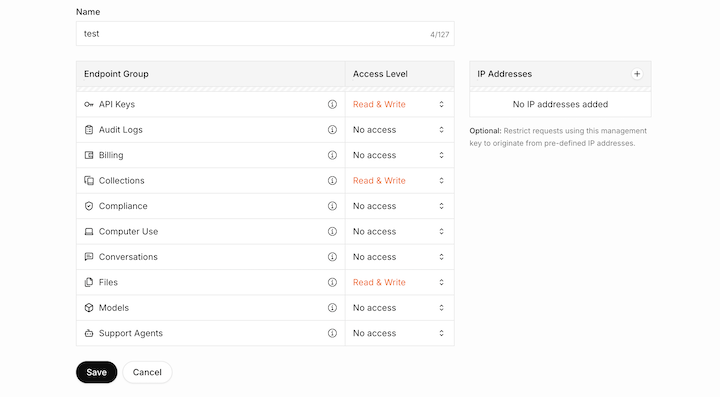Add an IP address with plus icon
The width and height of the screenshot is (720, 397).
(637, 74)
